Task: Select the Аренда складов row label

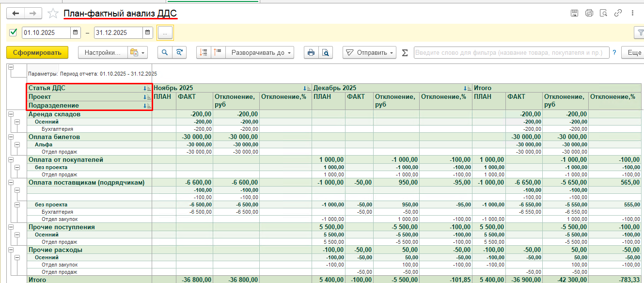Action: [54, 114]
